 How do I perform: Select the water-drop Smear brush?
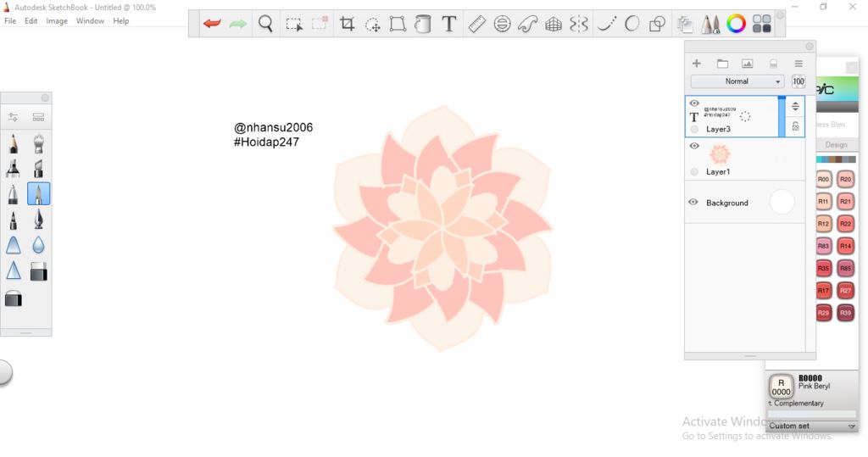(x=38, y=245)
